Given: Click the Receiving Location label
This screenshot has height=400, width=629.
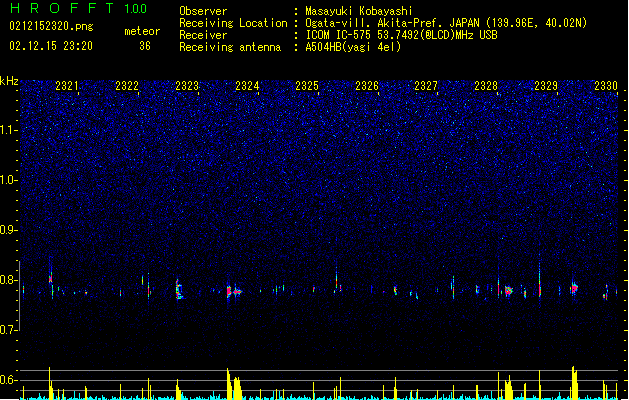Looking at the screenshot, I should coord(233,23).
